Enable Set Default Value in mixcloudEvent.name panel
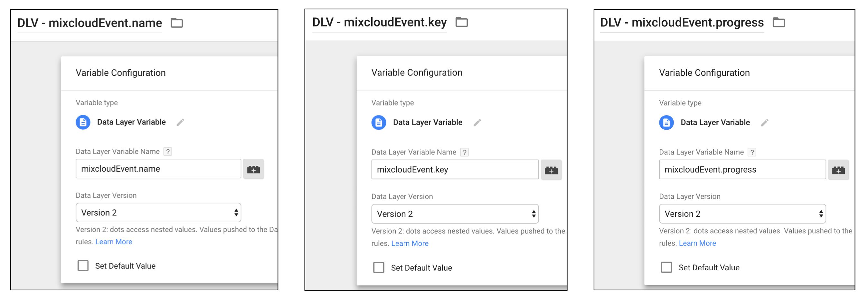868x300 pixels. coord(83,266)
